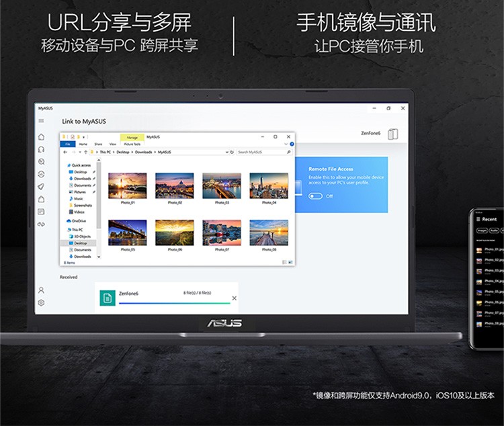Open the Share ribbon tab
Screen dimensions: 504x426
(98, 144)
